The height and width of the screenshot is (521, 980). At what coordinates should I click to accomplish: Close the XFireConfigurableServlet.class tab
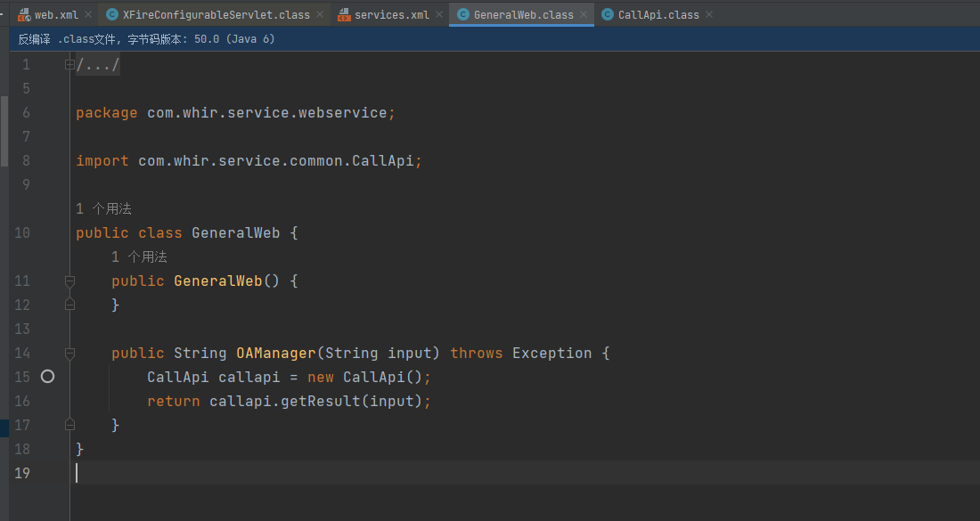(x=320, y=15)
